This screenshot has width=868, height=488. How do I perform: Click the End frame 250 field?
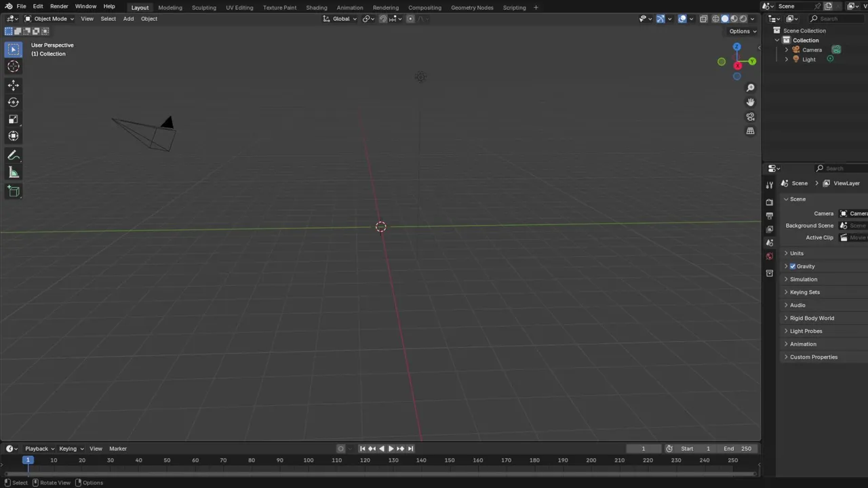738,449
